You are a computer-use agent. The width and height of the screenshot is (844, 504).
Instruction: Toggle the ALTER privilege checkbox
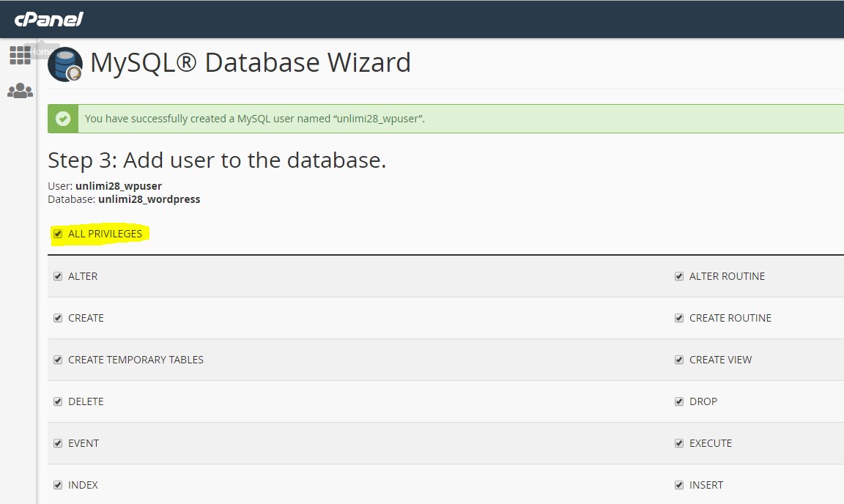click(58, 276)
